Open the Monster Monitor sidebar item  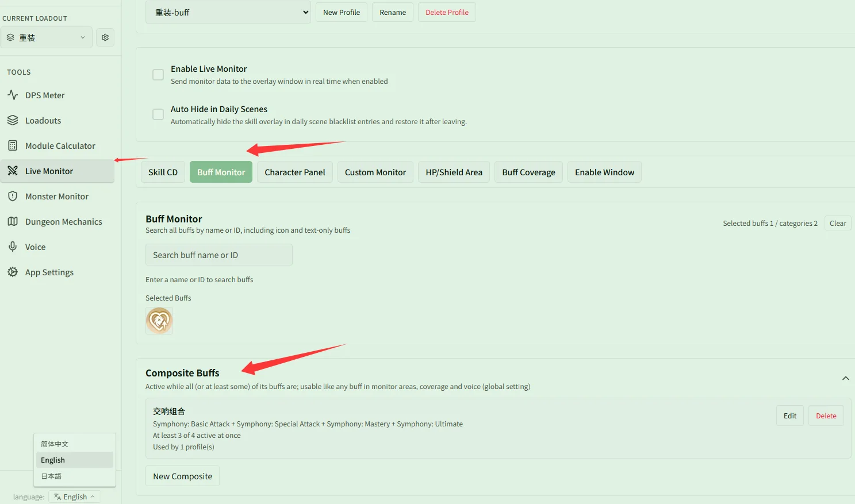[x=57, y=196]
